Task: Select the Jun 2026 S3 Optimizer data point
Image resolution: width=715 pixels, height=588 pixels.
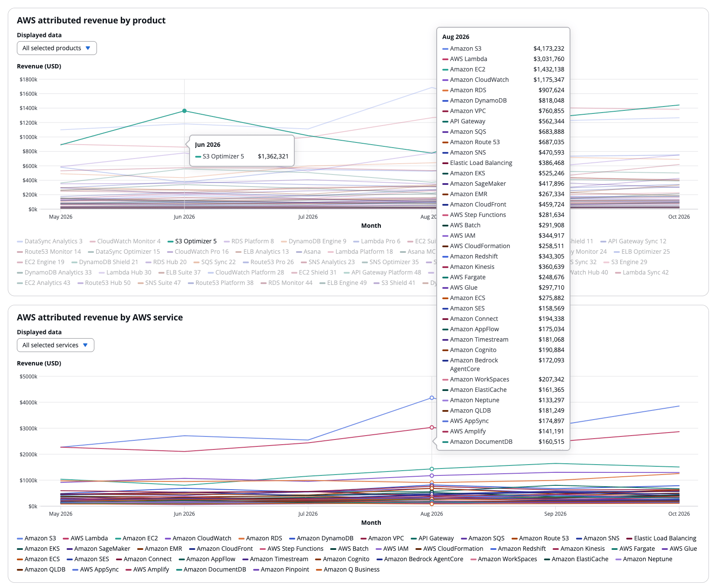Action: tap(184, 111)
